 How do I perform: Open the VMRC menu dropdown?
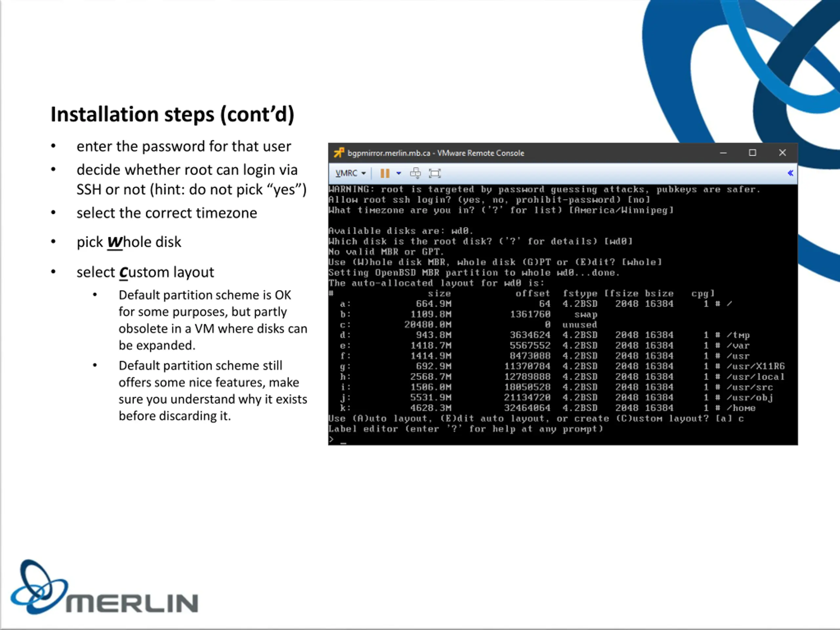pyautogui.click(x=350, y=173)
